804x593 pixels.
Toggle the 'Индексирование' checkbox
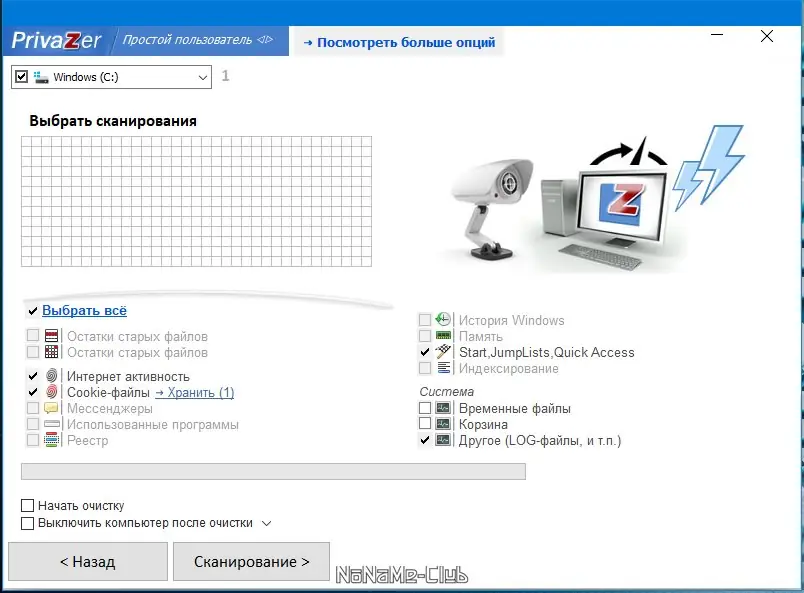(x=425, y=368)
